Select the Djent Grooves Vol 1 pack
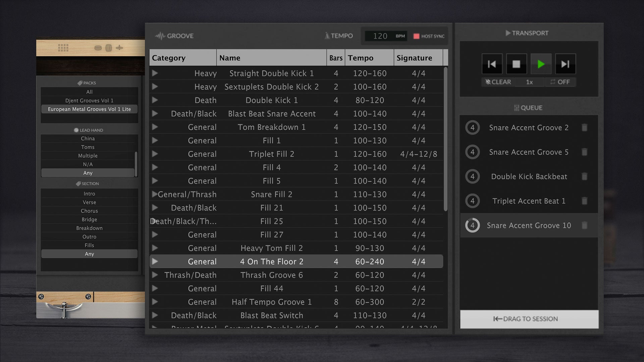The image size is (644, 362). pyautogui.click(x=89, y=101)
